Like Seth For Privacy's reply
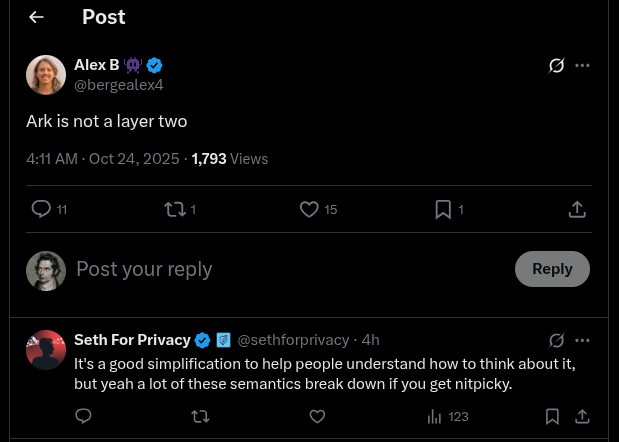Image resolution: width=619 pixels, height=442 pixels. click(x=317, y=416)
